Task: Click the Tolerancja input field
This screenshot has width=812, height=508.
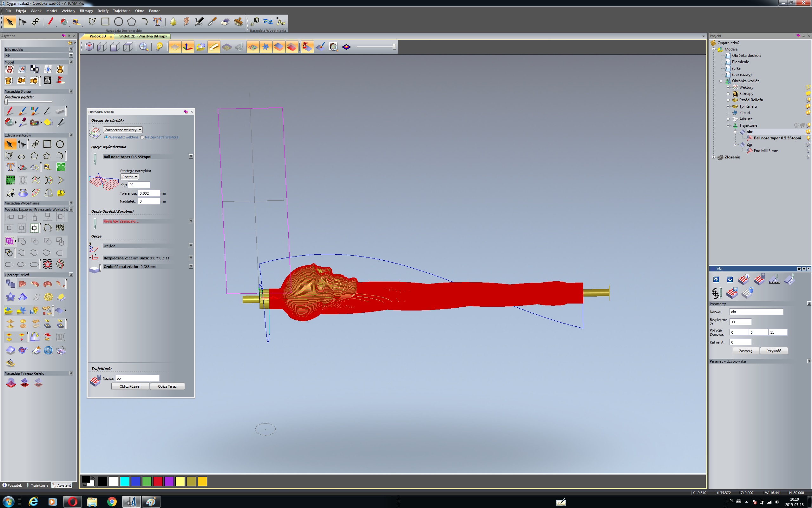Action: point(149,193)
